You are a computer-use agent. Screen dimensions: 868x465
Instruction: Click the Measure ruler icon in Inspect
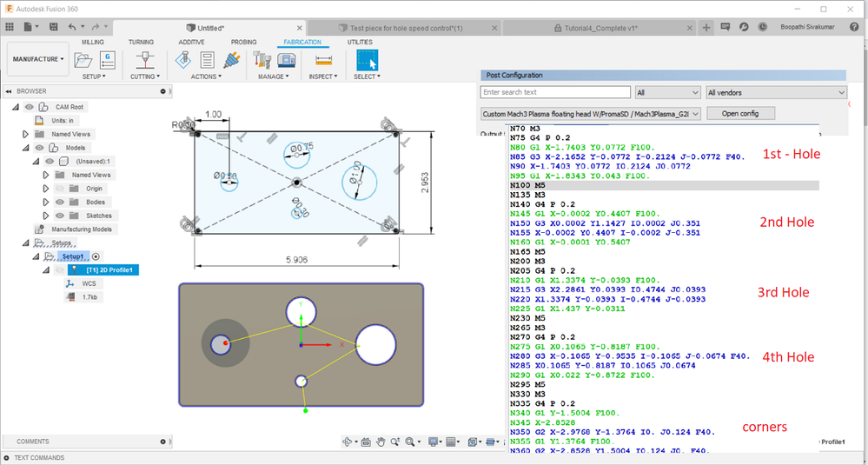coord(323,60)
